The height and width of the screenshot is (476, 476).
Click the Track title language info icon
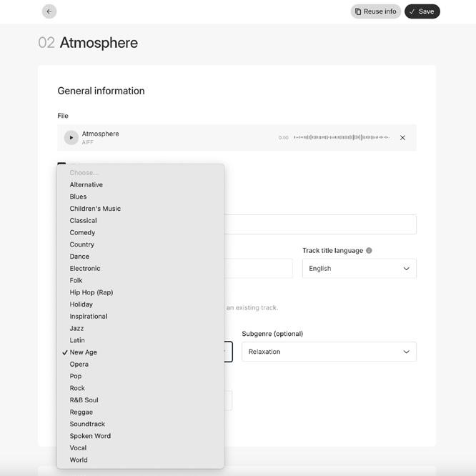click(x=369, y=250)
